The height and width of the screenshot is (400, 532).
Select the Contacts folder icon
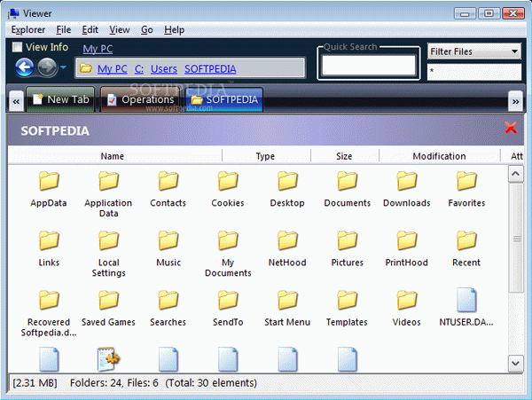coord(168,181)
